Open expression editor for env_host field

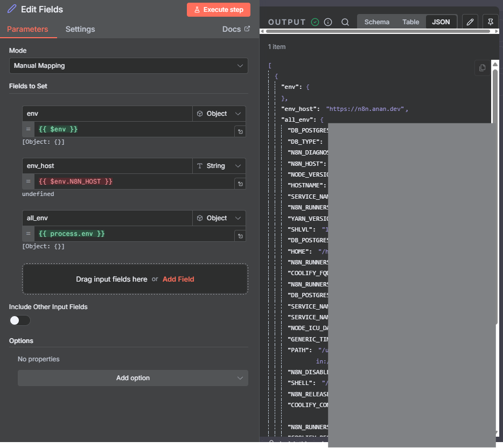tap(240, 184)
